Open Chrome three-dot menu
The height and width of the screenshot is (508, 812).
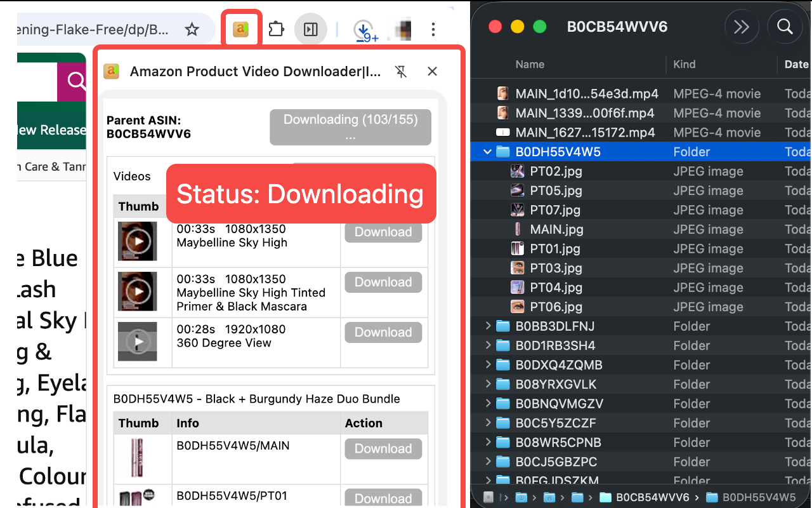433,29
